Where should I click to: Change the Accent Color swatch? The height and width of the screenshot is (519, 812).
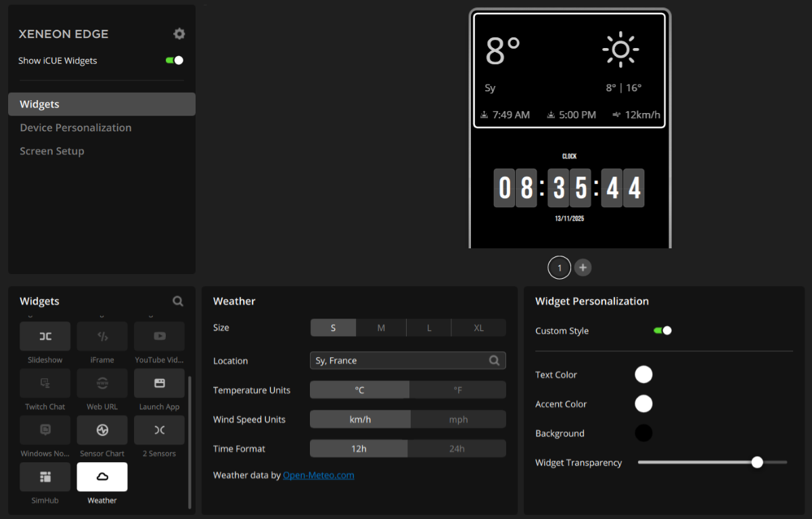(x=644, y=403)
